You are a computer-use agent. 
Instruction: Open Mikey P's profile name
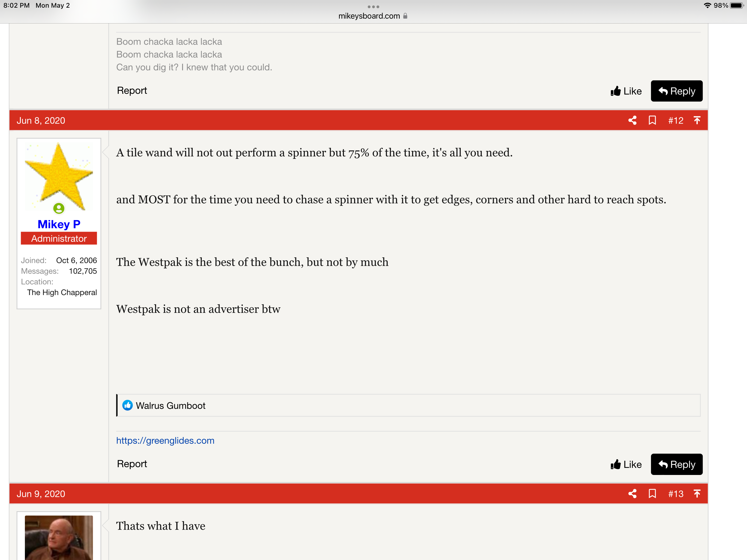[59, 224]
